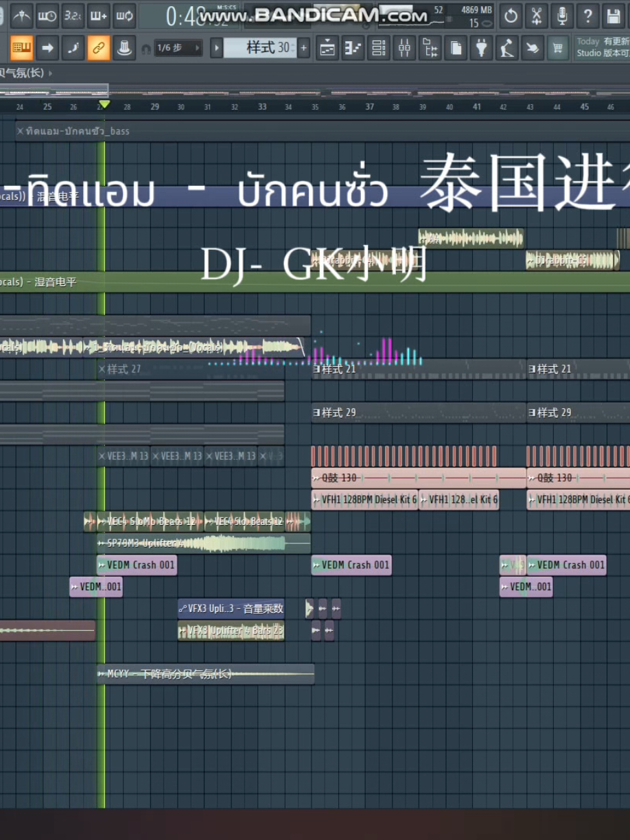Open pattern list arrow beside 样式 30
The image size is (630, 840).
click(x=217, y=48)
